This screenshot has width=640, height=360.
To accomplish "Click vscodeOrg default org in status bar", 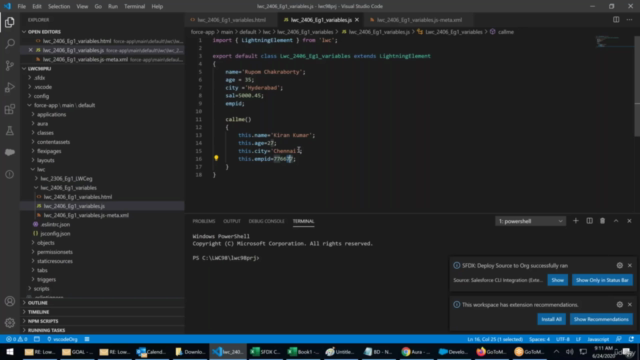I will [x=62, y=339].
